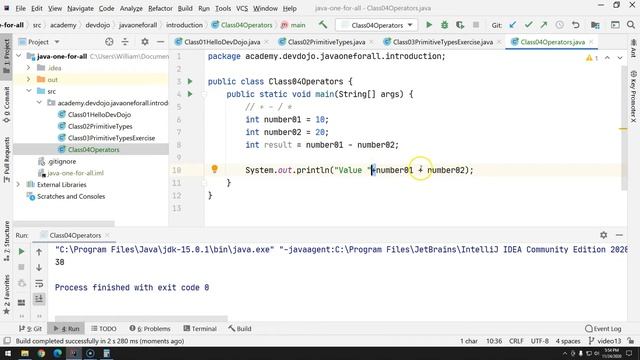This screenshot has width=640, height=360.
Task: Expand External Libraries node
Action: point(18,184)
